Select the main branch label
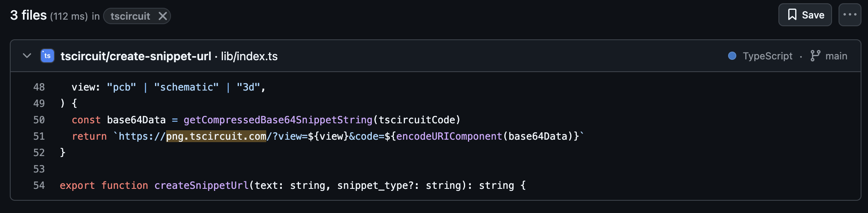Screen dimensions: 868x213 tap(836, 56)
